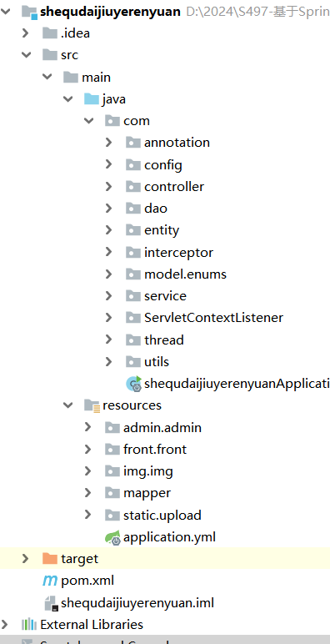The width and height of the screenshot is (330, 644).
Task: Select the pom.xml file name
Action: [x=87, y=581]
